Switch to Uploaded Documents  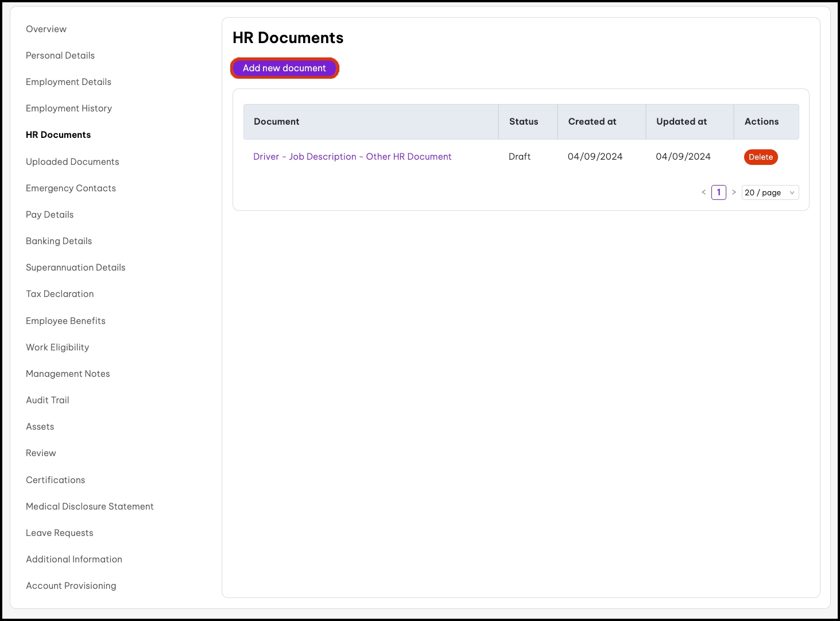72,162
